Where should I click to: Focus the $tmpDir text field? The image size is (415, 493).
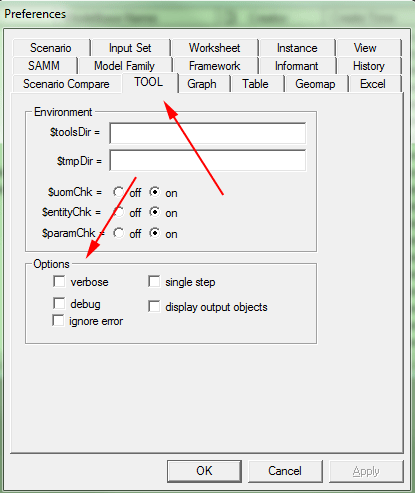[x=207, y=160]
